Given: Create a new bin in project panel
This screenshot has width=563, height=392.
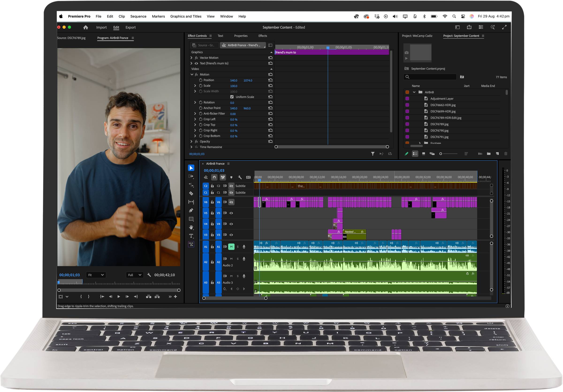Looking at the screenshot, I should click(488, 153).
